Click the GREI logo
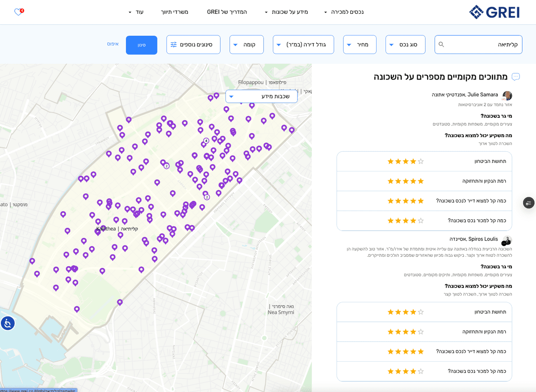Viewport: 536px width, 392px height. pyautogui.click(x=494, y=12)
